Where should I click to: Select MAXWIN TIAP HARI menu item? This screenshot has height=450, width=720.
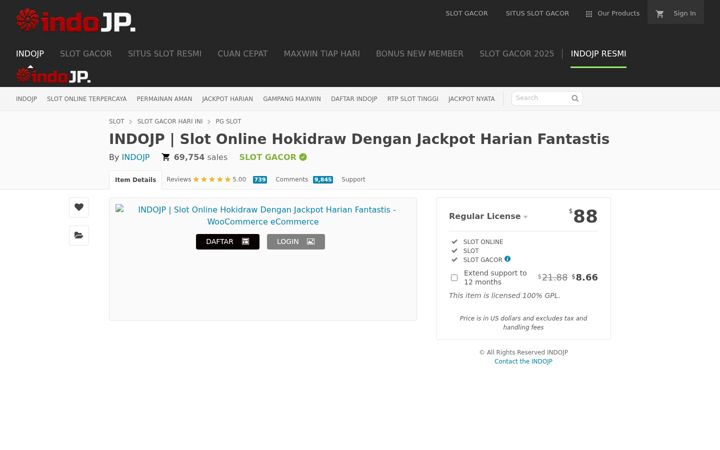click(x=321, y=54)
